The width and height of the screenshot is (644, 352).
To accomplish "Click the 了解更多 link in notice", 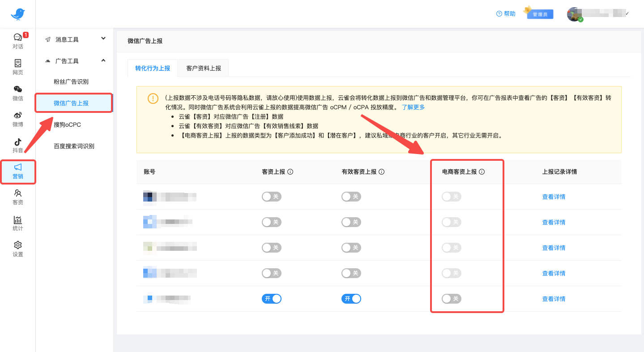I will pos(413,107).
